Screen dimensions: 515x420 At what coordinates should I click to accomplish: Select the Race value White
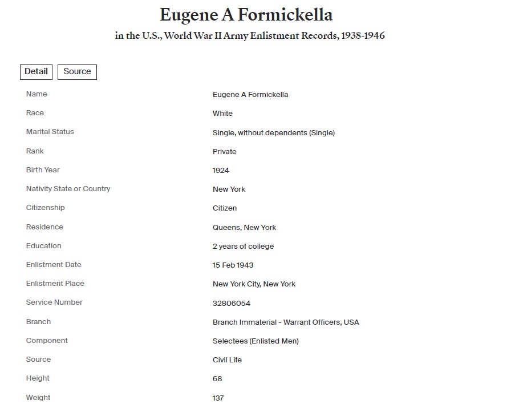(x=222, y=114)
